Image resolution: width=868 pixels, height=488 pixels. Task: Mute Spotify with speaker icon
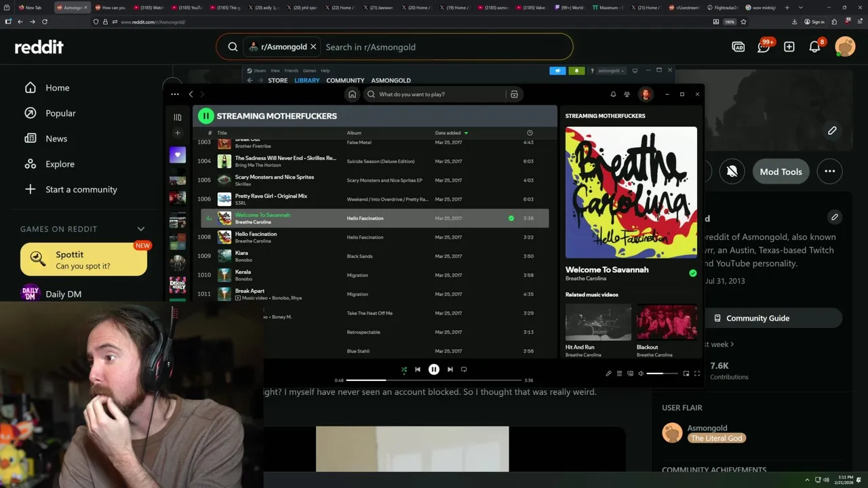pos(641,373)
